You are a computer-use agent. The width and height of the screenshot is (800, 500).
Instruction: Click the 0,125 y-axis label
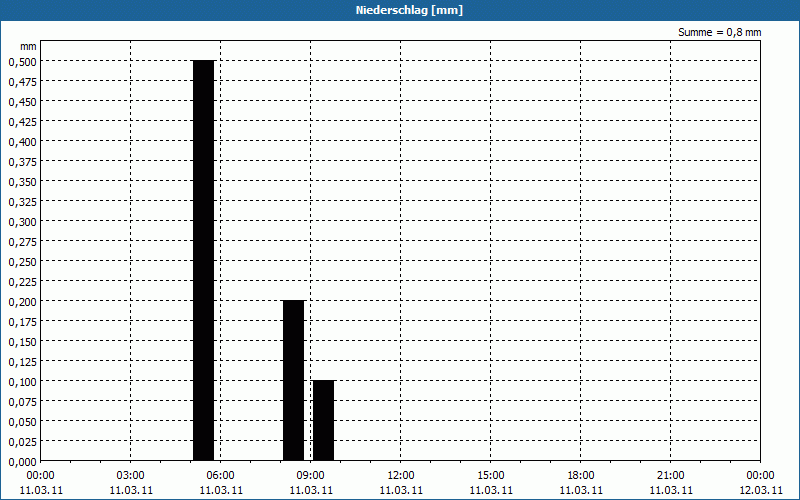coord(22,362)
